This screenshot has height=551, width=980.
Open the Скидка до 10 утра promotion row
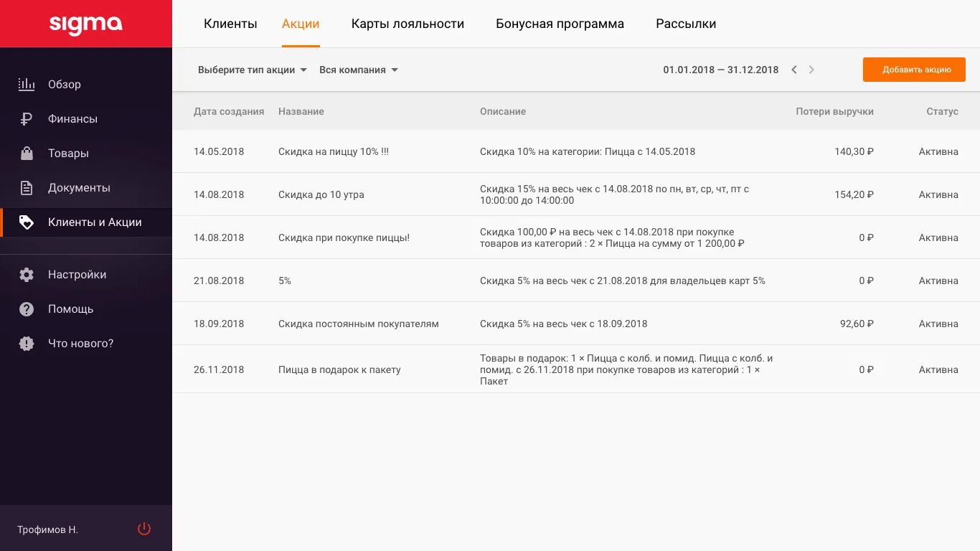click(321, 194)
